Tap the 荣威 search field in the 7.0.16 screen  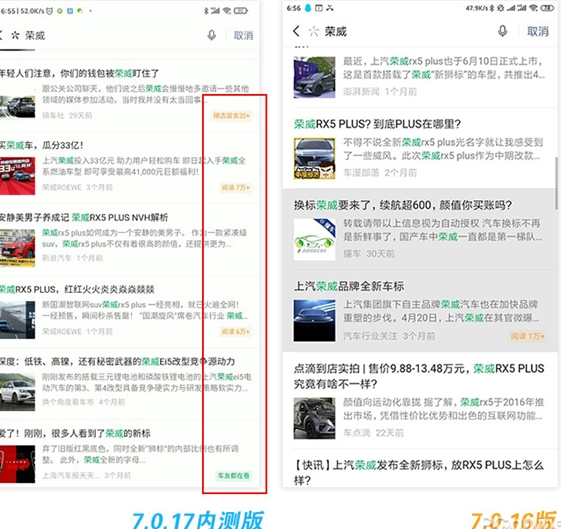336,31
